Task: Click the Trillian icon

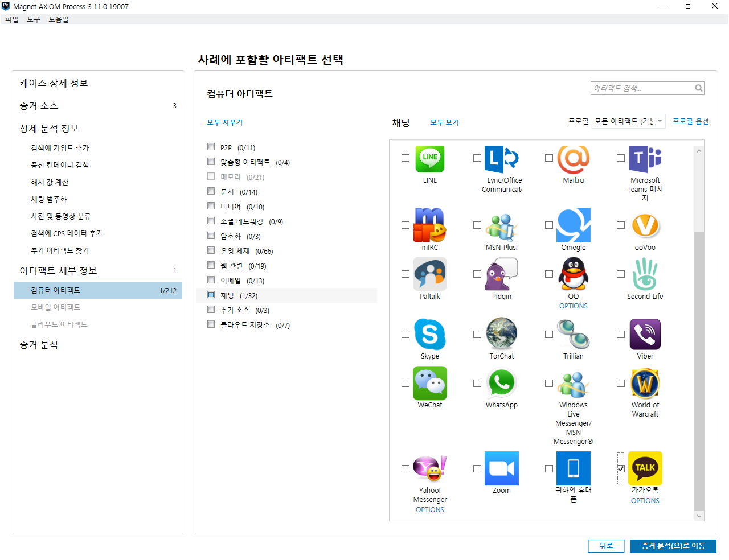Action: point(574,334)
